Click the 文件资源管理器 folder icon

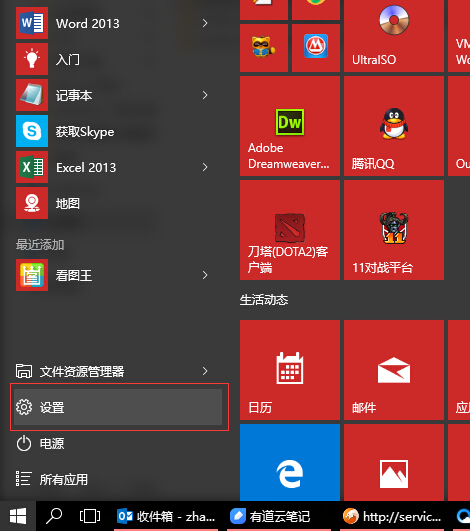pyautogui.click(x=24, y=371)
